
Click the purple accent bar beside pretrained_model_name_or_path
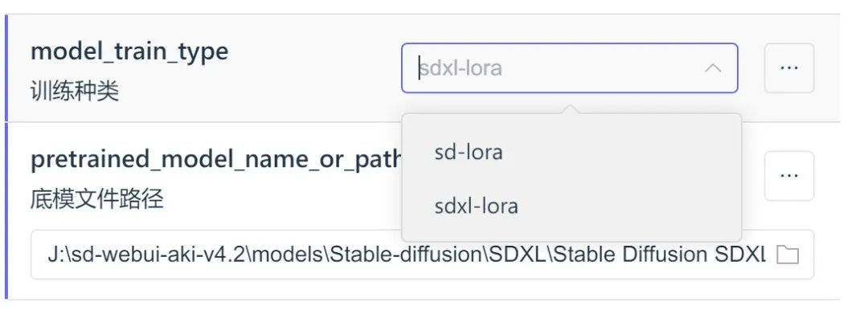point(6,211)
